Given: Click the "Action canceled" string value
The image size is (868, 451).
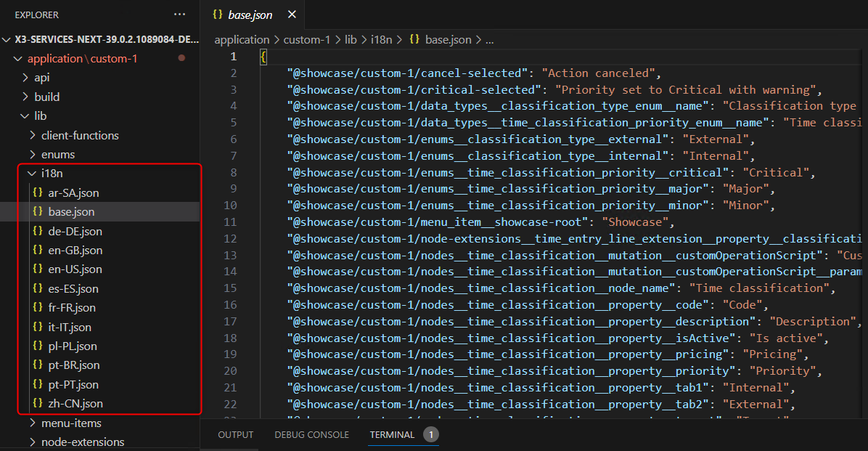Looking at the screenshot, I should pos(599,73).
